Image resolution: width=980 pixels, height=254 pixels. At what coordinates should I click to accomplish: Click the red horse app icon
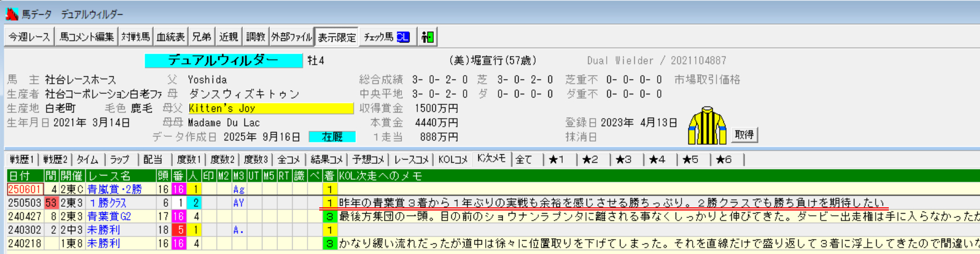pos(12,14)
